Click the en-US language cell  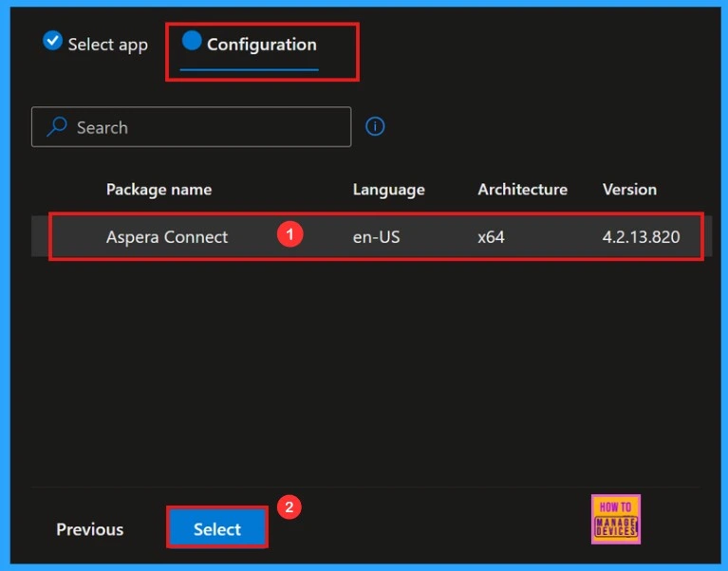376,237
